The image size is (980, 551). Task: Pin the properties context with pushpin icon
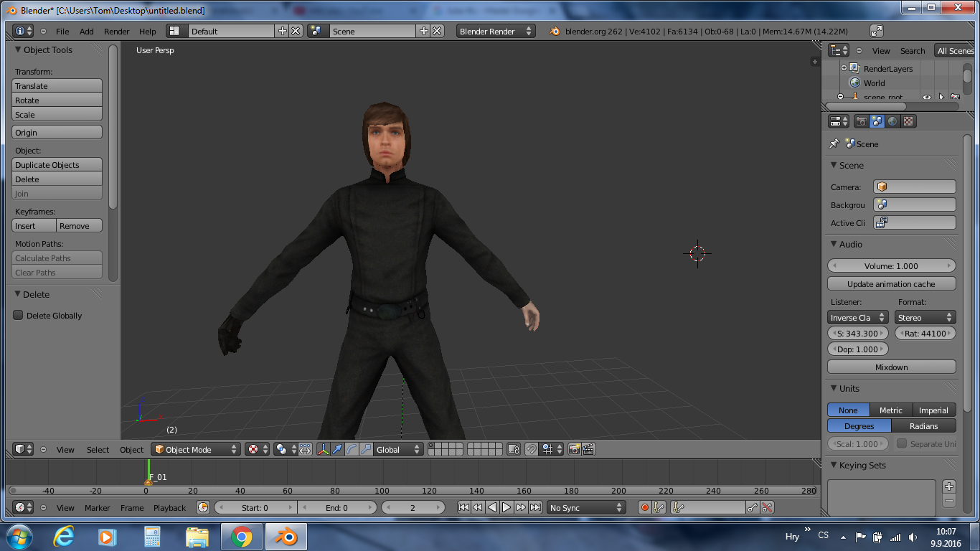point(834,143)
